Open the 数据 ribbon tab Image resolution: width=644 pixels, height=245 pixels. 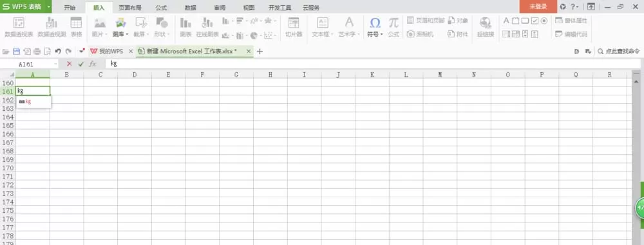[x=191, y=8]
